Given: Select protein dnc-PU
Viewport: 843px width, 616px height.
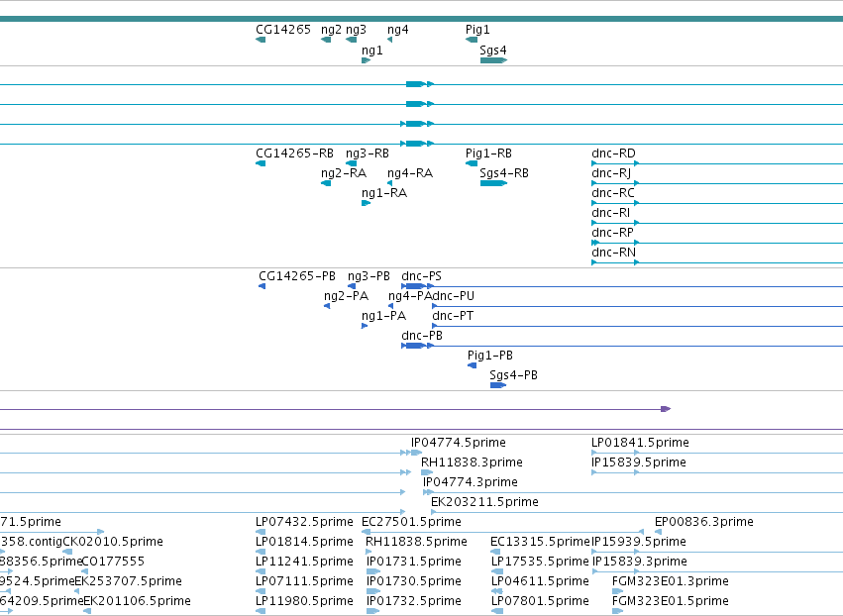Looking at the screenshot, I should click(x=454, y=296).
